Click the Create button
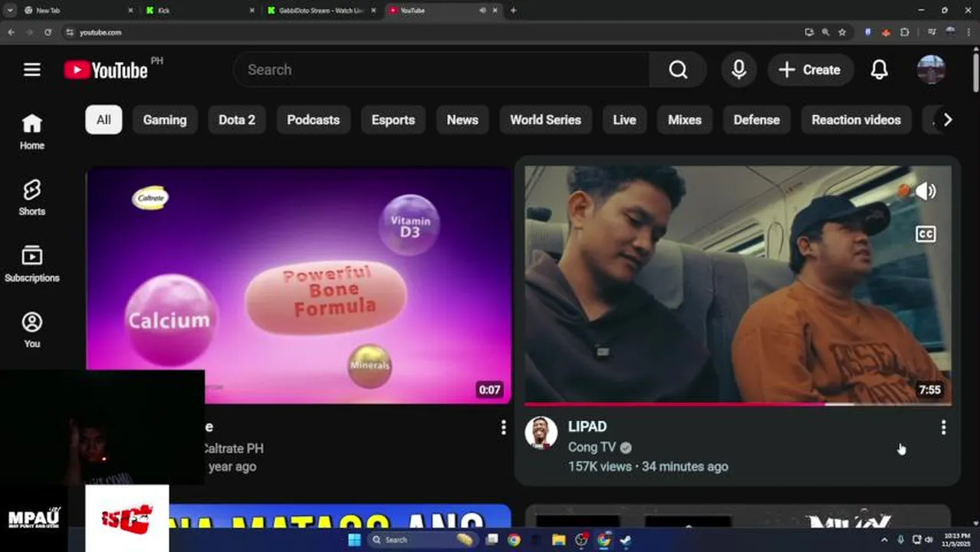Image resolution: width=980 pixels, height=552 pixels. point(811,70)
